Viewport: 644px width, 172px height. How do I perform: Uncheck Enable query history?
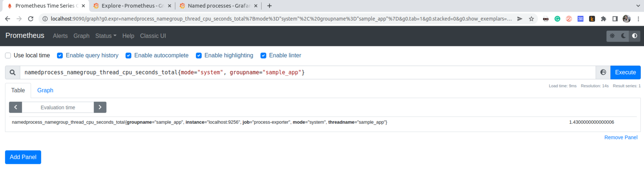pos(60,56)
